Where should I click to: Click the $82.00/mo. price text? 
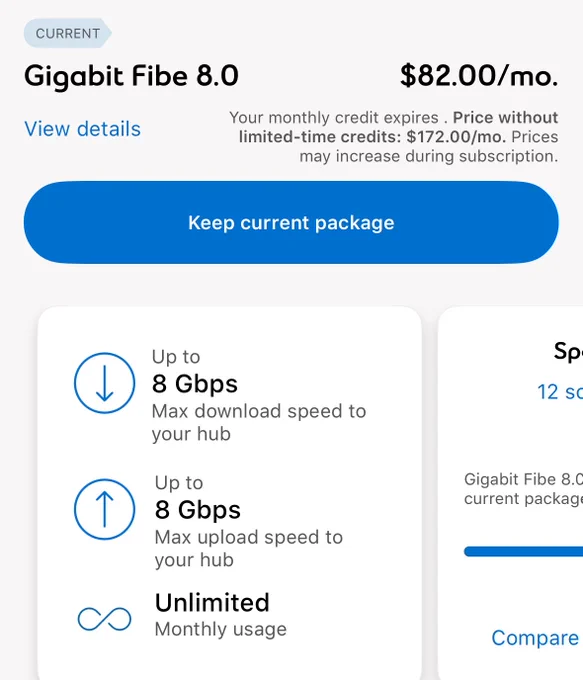(x=479, y=75)
